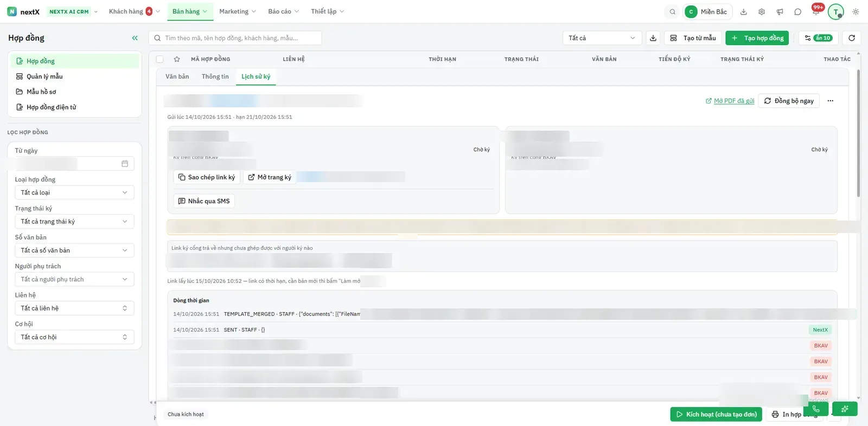The height and width of the screenshot is (426, 868).
Task: Open the Báo cáo menu
Action: (283, 11)
